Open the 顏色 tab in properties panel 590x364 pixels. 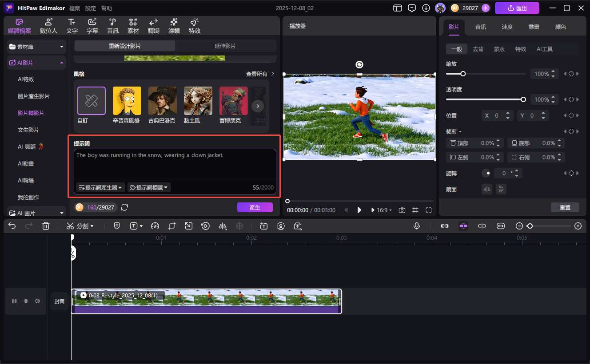click(x=561, y=27)
